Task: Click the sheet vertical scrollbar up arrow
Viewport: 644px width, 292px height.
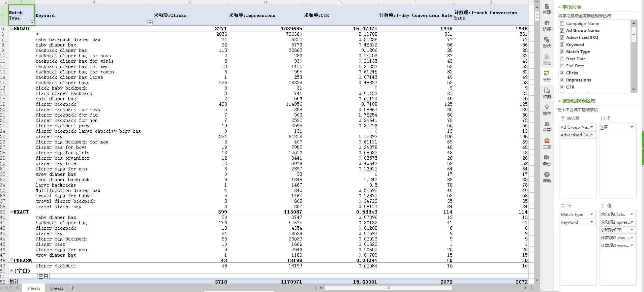Action: point(537,7)
